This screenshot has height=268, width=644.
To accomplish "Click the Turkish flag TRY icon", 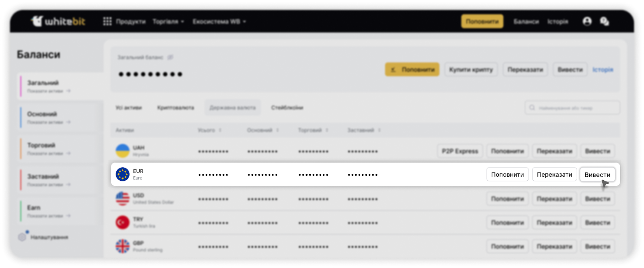I will coord(122,222).
